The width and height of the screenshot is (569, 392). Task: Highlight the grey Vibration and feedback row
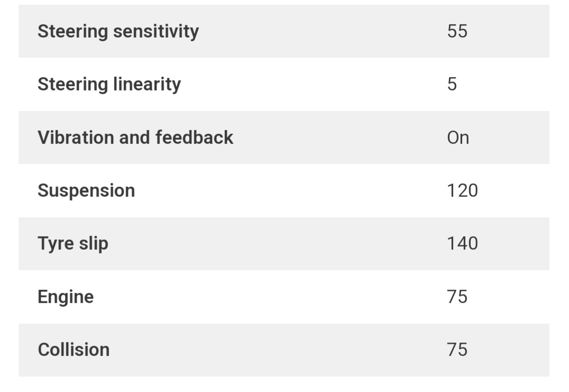click(x=317, y=138)
